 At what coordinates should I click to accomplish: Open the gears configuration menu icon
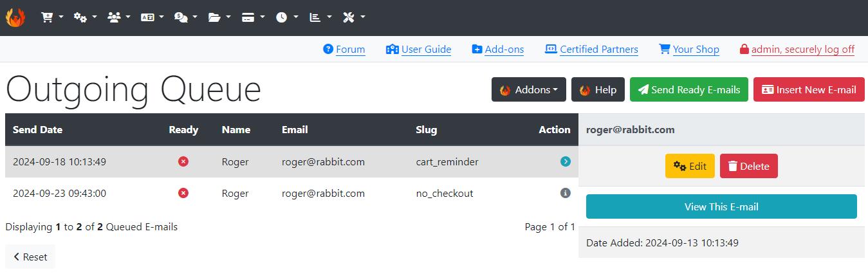click(x=85, y=17)
